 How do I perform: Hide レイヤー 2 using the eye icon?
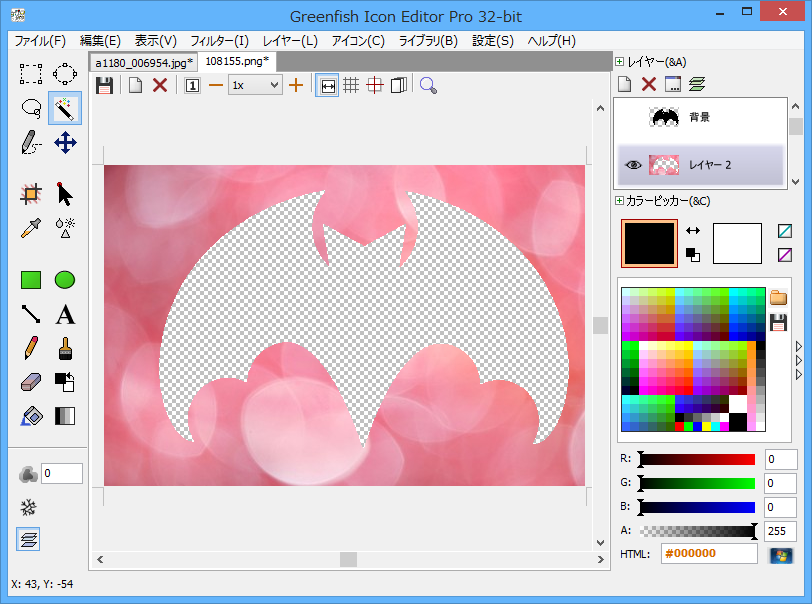click(x=632, y=165)
